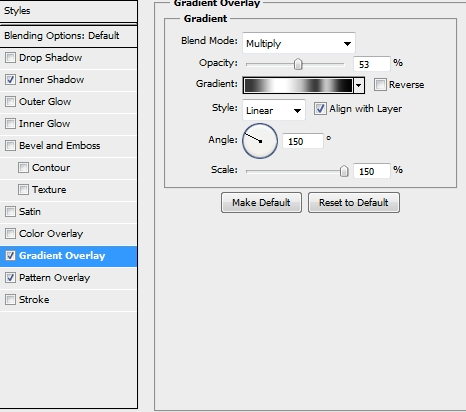Click the Scale slider handle
This screenshot has width=466, height=412.
coord(344,171)
